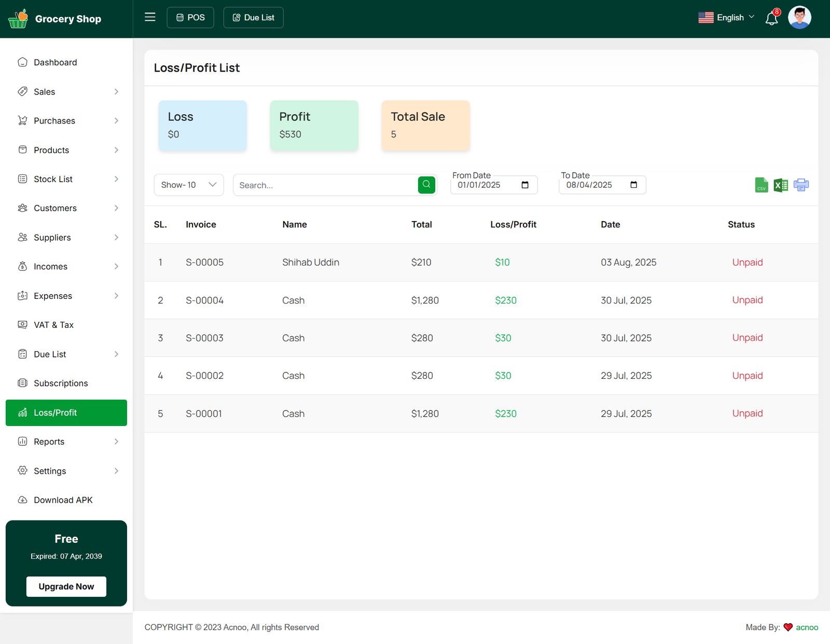Expand the Suppliers submenu chevron
The width and height of the screenshot is (830, 644).
116,238
